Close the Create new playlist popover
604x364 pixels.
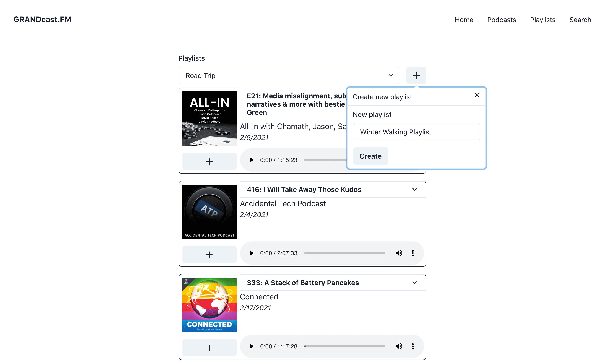pos(476,95)
